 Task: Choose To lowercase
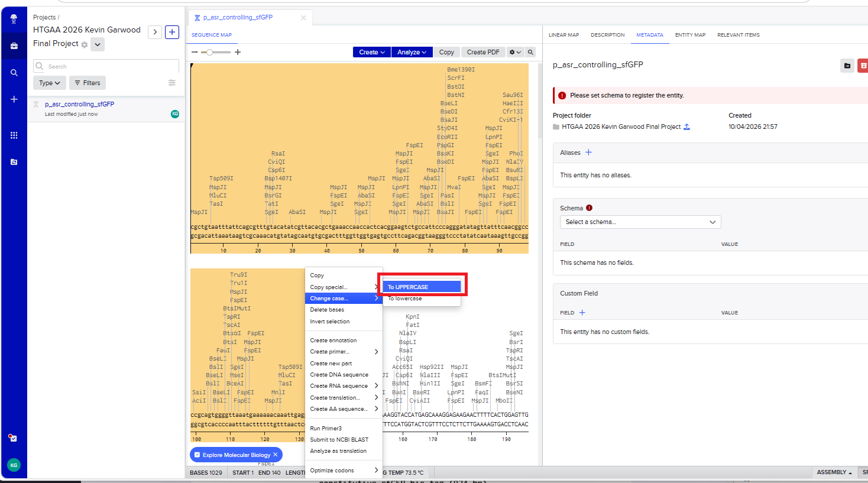pyautogui.click(x=422, y=299)
